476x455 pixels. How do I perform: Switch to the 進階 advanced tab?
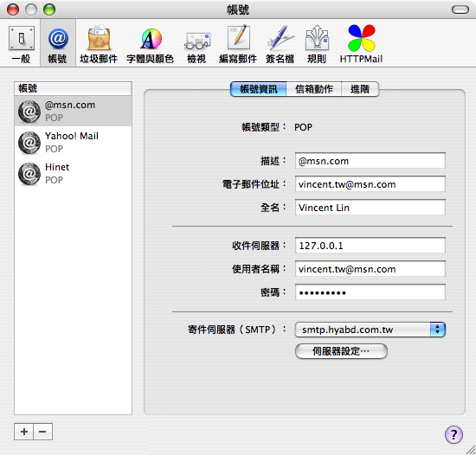point(360,89)
